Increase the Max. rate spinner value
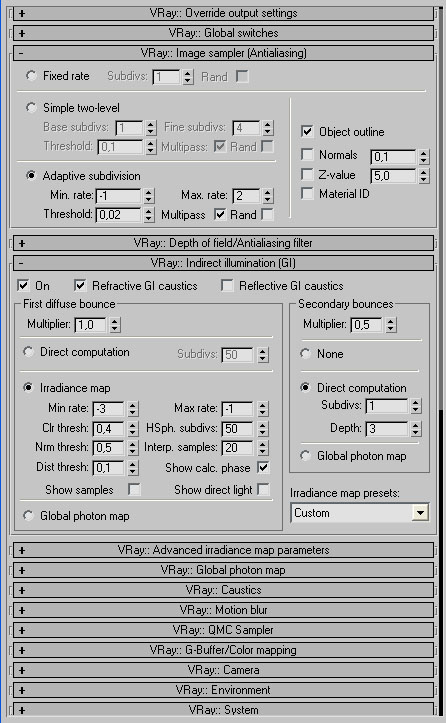 click(268, 192)
